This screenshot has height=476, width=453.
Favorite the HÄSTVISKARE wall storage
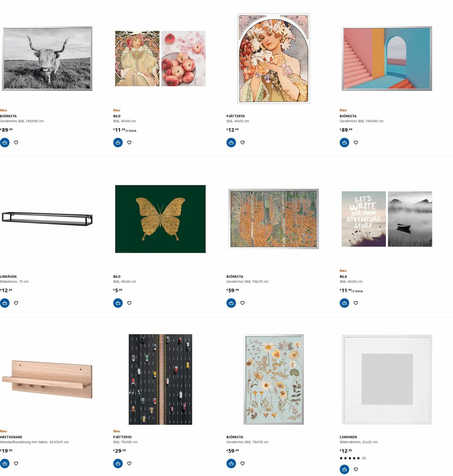tap(16, 463)
